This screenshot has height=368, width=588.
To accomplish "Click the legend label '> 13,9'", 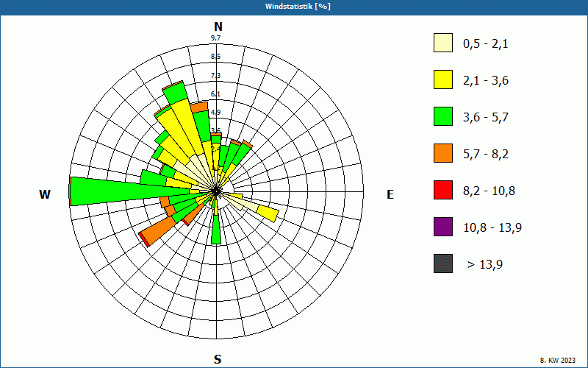I will coord(485,265).
